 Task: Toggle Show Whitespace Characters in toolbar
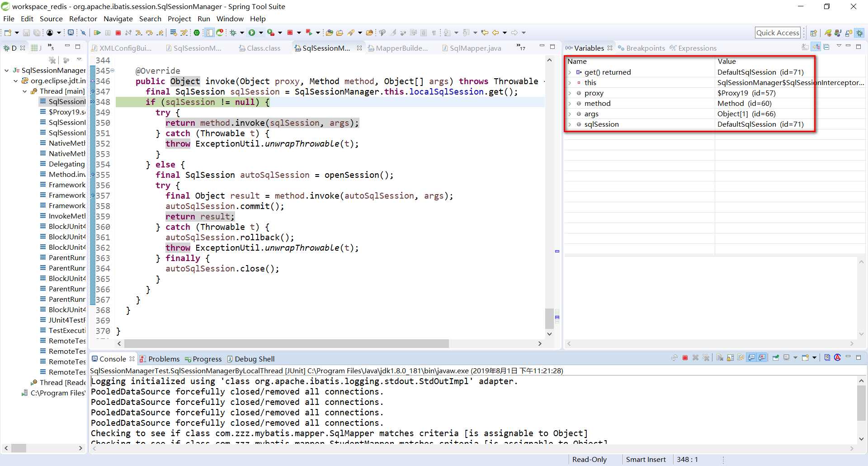[x=434, y=33]
